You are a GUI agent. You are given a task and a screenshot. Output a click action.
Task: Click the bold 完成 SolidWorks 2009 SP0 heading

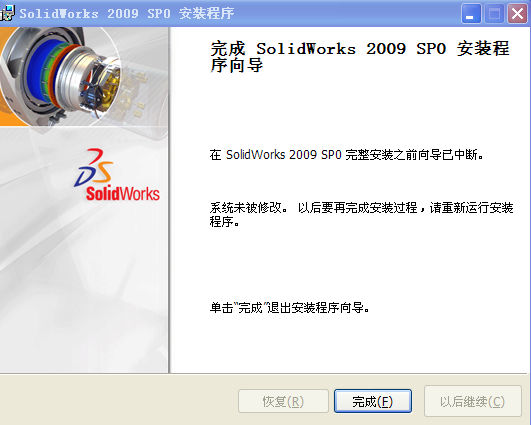(360, 56)
